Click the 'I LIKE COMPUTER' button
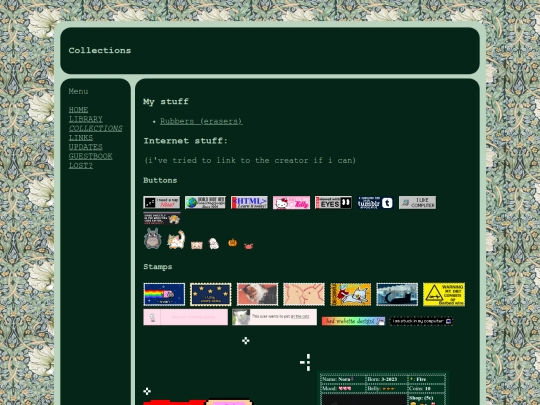The width and height of the screenshot is (540, 405). tap(417, 202)
